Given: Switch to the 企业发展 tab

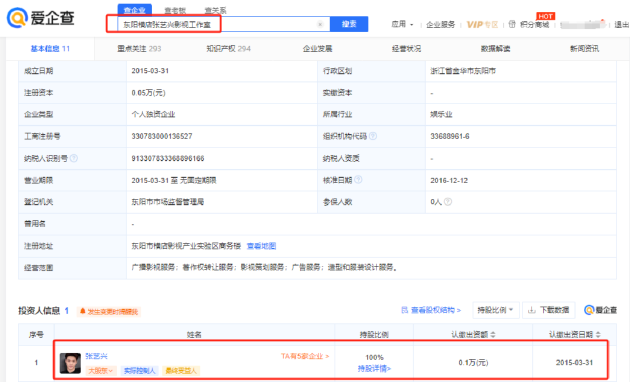Looking at the screenshot, I should (x=317, y=49).
